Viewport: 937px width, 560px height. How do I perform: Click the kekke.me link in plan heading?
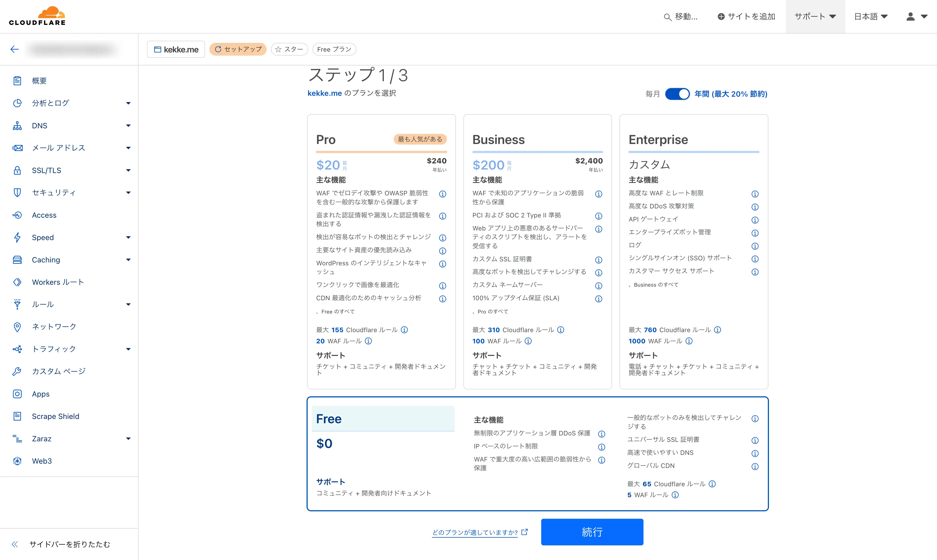click(x=325, y=93)
